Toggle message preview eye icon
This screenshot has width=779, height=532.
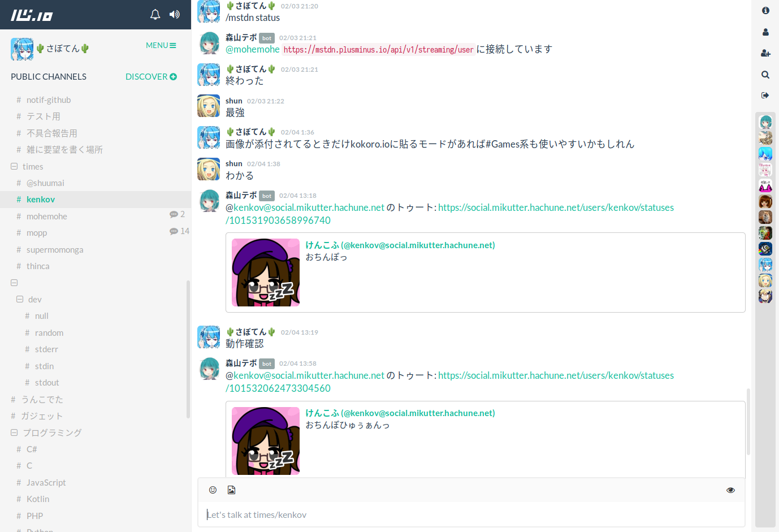click(730, 490)
